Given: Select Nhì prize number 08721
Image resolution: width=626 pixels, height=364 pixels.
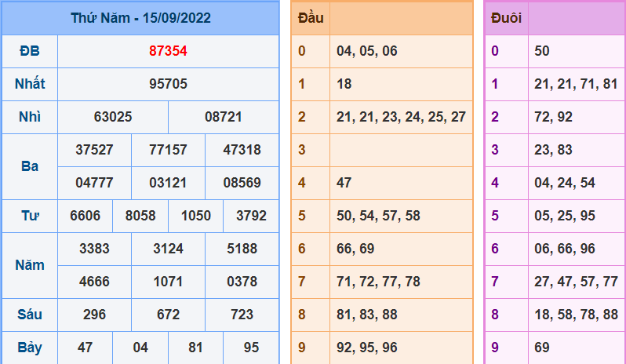Looking at the screenshot, I should [224, 117].
